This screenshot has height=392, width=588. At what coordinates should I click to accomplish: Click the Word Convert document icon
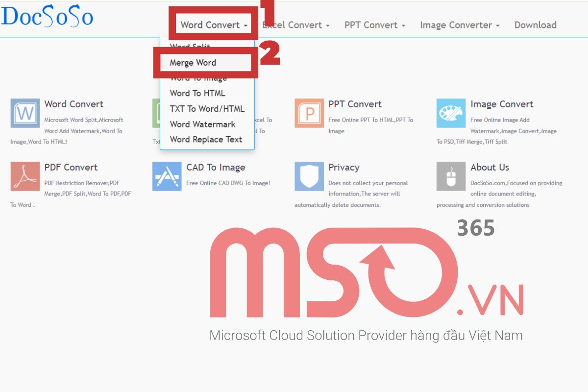click(25, 113)
